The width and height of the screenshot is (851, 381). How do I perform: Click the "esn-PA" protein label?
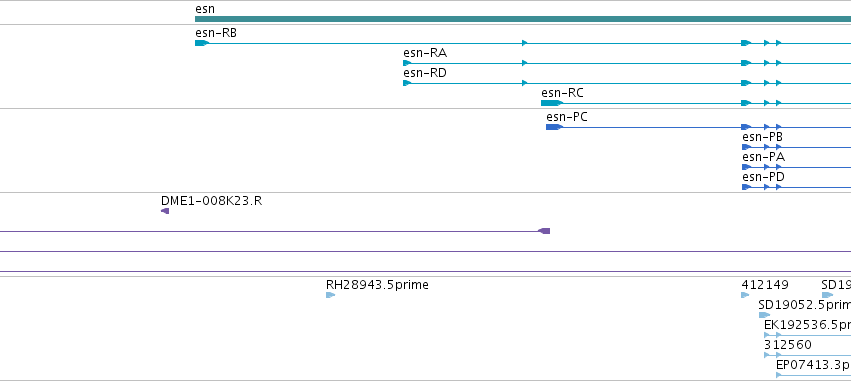763,157
